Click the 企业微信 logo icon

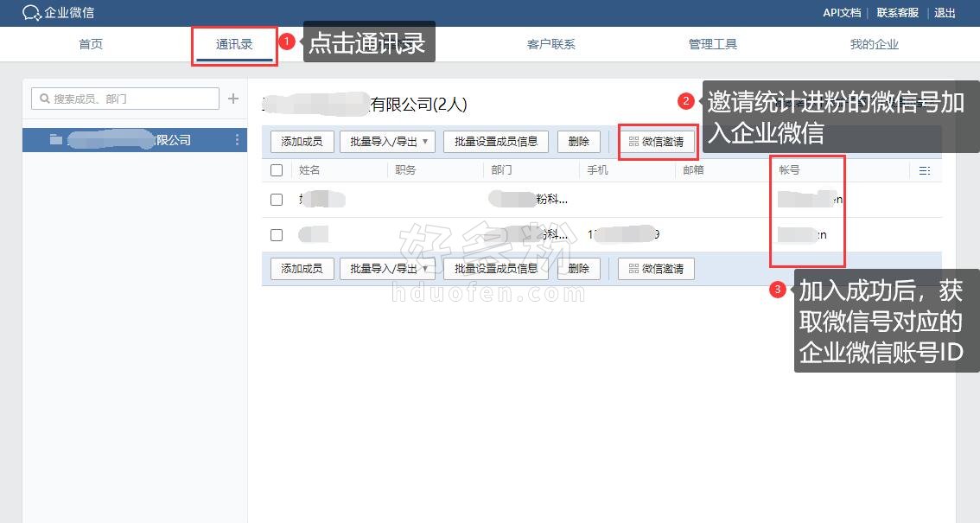[31, 12]
